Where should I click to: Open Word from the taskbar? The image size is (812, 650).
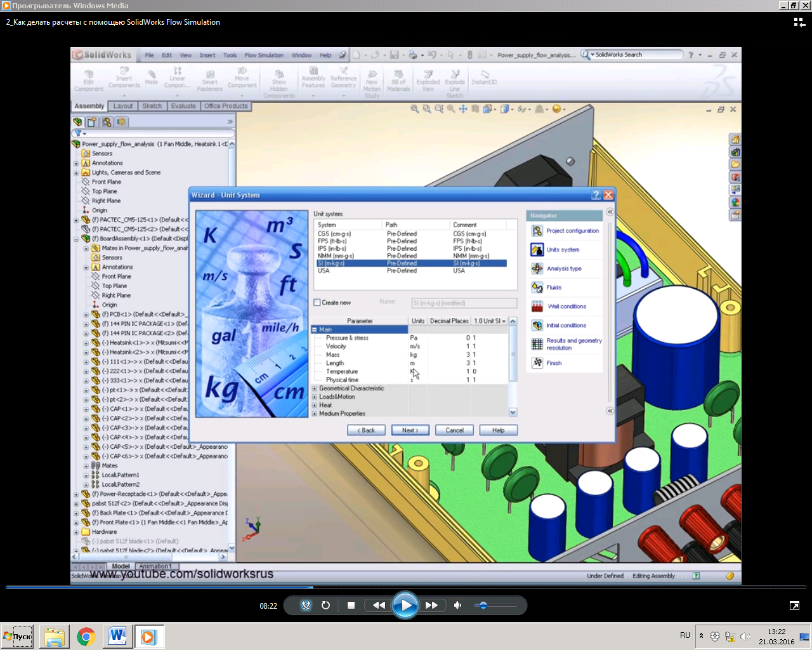coord(117,637)
